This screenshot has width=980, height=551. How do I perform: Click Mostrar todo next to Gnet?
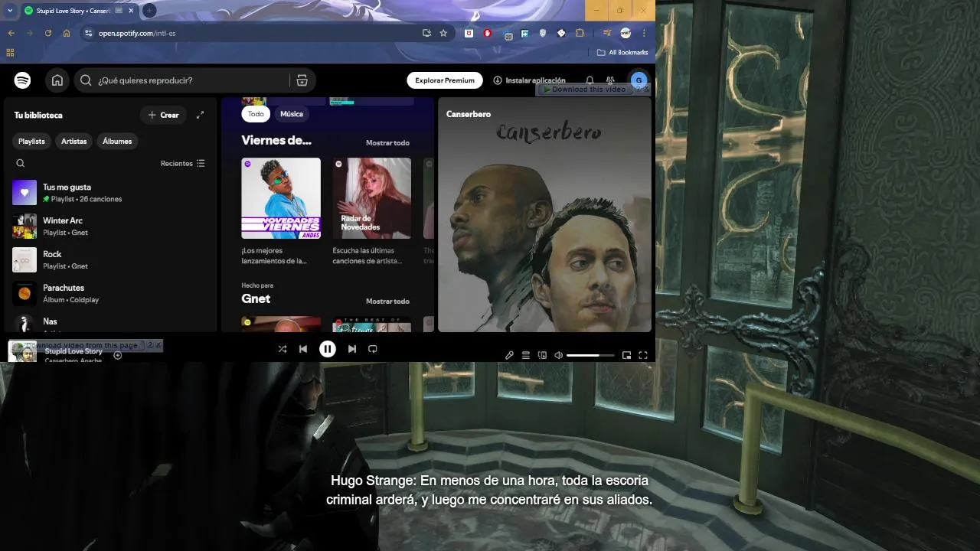pos(387,302)
